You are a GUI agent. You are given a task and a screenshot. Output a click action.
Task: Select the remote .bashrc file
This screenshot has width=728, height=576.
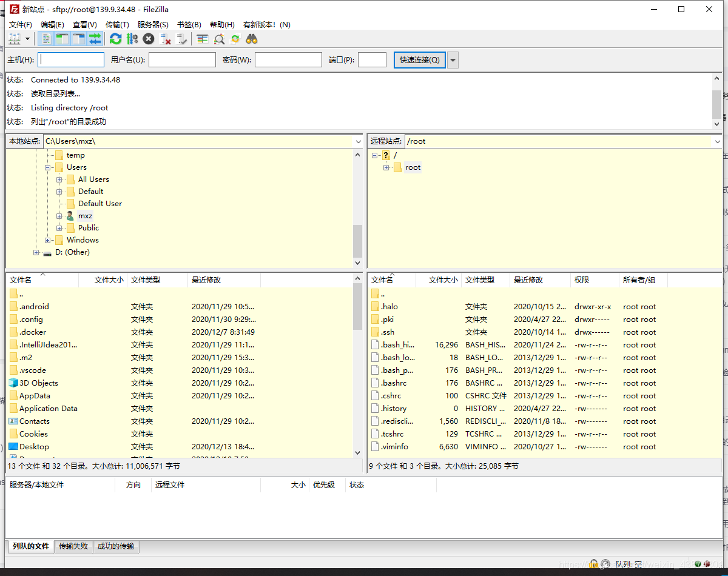tap(394, 383)
